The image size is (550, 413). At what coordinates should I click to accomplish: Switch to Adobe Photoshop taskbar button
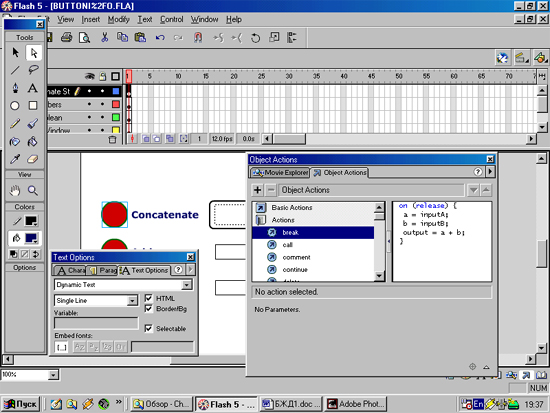point(355,404)
